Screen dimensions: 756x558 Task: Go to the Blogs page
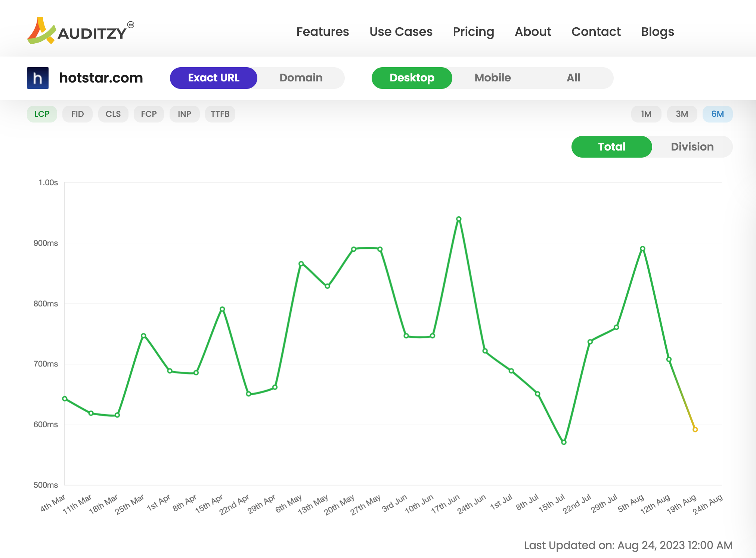click(657, 32)
